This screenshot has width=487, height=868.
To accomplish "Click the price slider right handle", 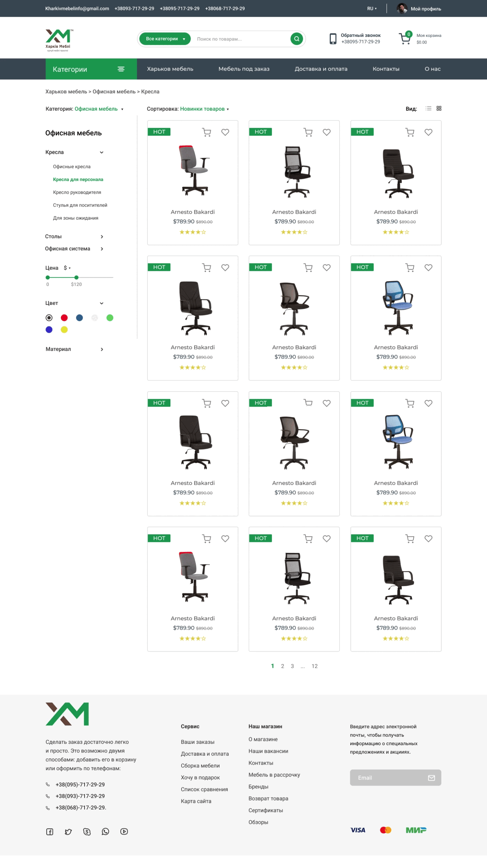I will click(x=77, y=277).
